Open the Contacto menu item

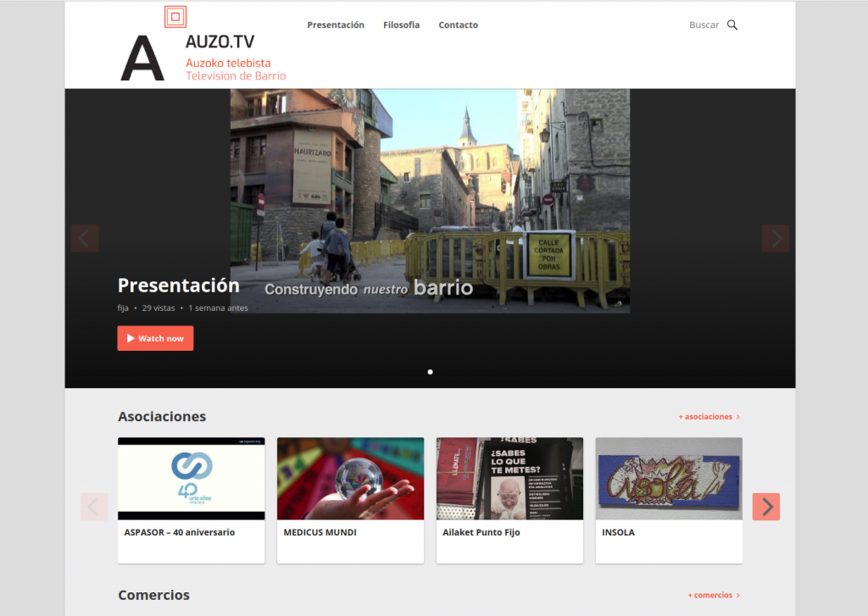tap(459, 25)
